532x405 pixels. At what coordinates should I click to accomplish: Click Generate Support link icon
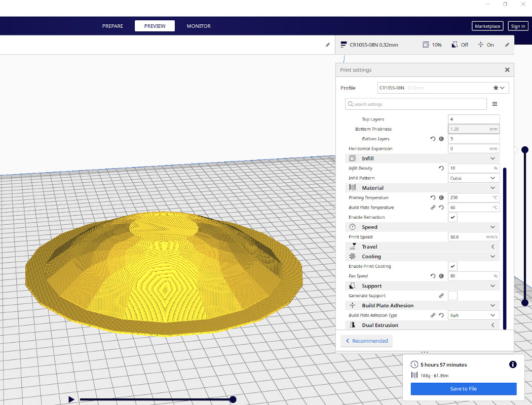441,296
